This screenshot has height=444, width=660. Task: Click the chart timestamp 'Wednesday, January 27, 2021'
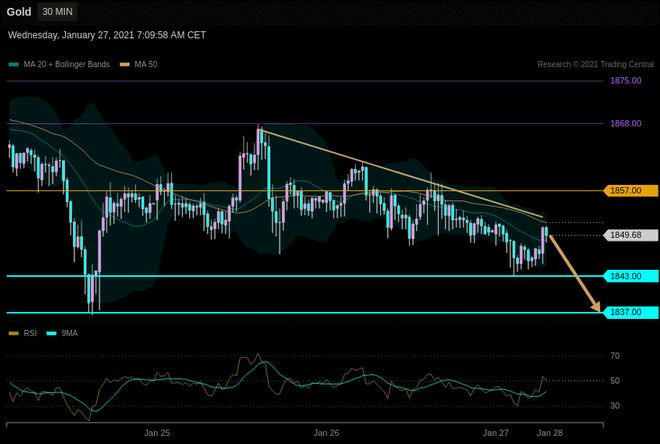tap(107, 35)
